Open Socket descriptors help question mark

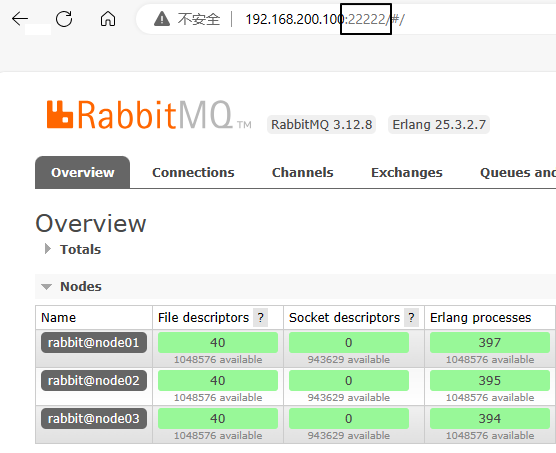click(x=411, y=318)
